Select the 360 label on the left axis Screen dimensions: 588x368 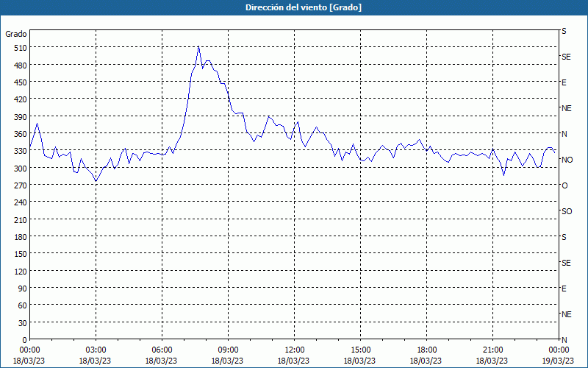click(21, 134)
